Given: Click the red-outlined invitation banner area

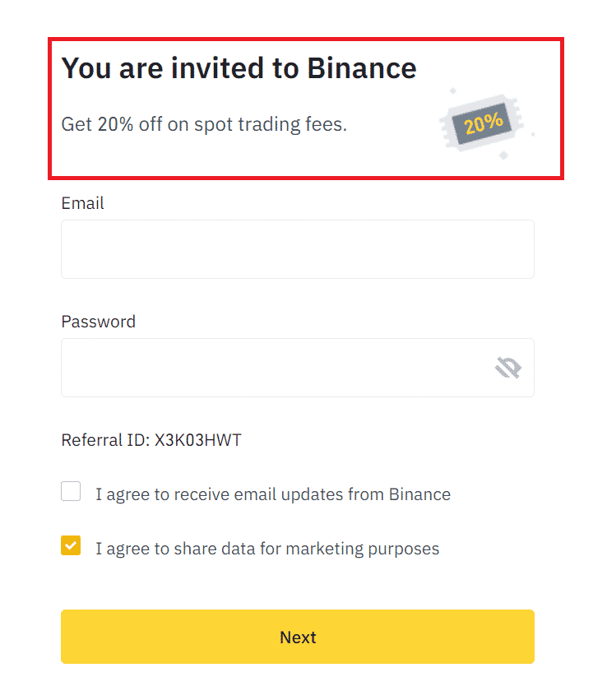Looking at the screenshot, I should tap(304, 108).
